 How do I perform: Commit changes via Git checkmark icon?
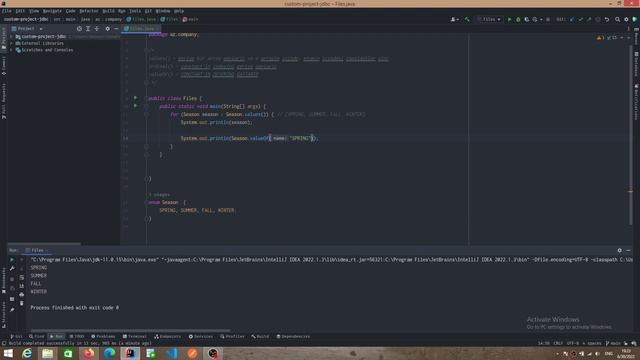tap(580, 19)
